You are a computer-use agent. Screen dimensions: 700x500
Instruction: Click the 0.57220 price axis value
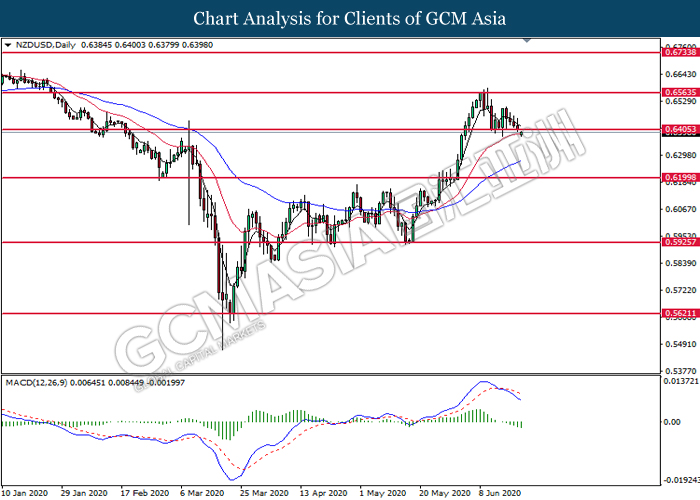(681, 290)
